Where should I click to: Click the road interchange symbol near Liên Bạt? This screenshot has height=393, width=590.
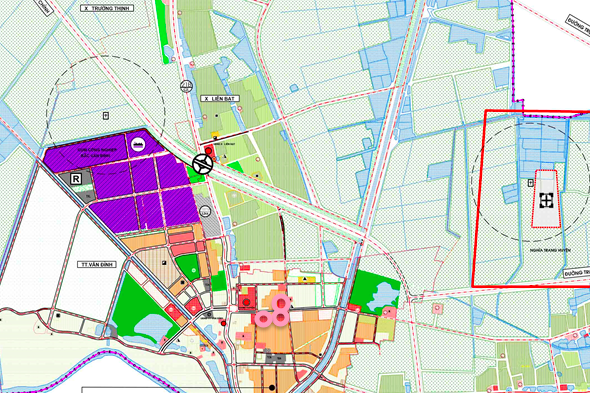point(203,164)
